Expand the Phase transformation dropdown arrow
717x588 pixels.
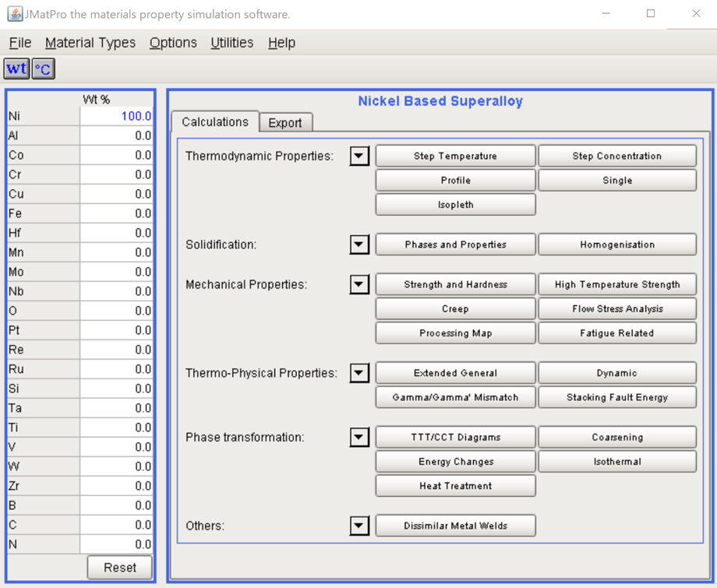[359, 437]
